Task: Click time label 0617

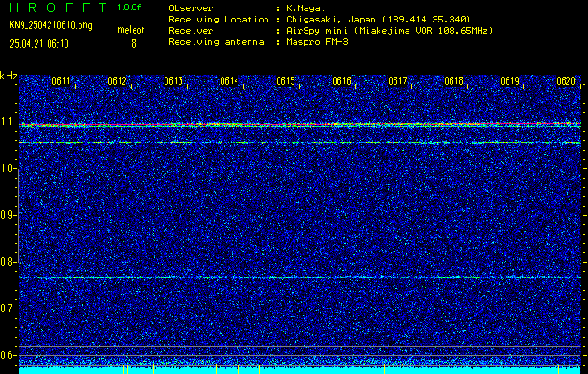Action: click(x=397, y=81)
